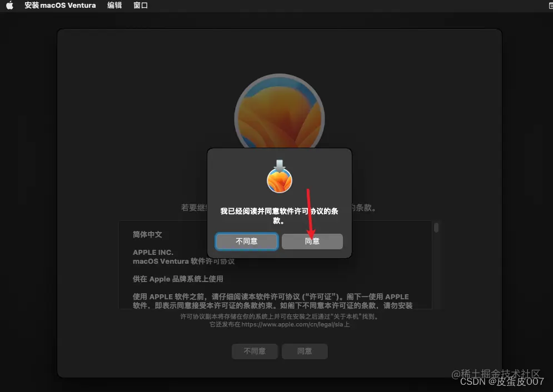Click 同意 in the confirmation dialog
This screenshot has height=392, width=553.
click(x=312, y=242)
